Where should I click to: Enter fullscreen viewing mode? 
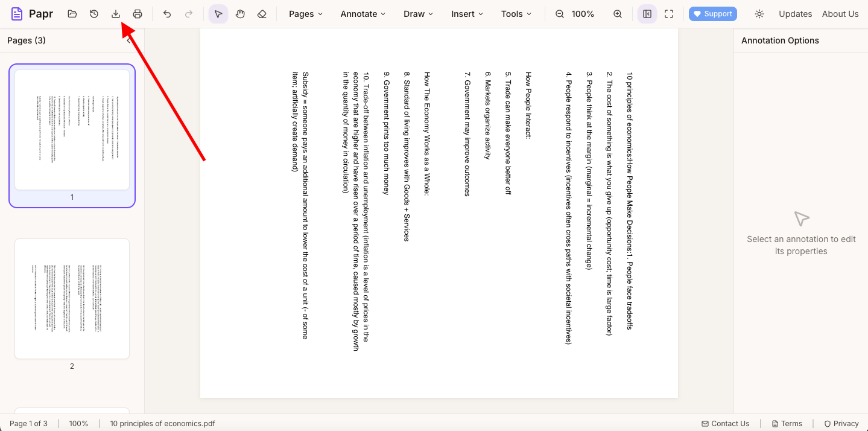(668, 13)
